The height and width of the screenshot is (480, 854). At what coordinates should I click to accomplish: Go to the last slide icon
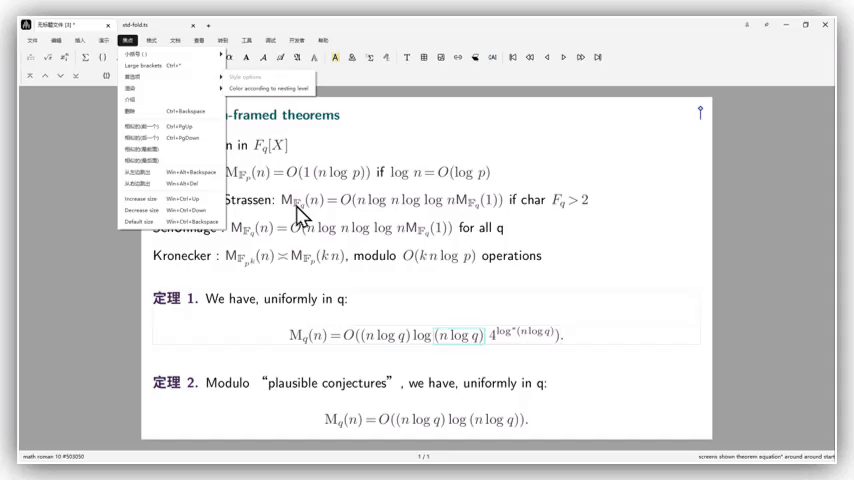598,57
